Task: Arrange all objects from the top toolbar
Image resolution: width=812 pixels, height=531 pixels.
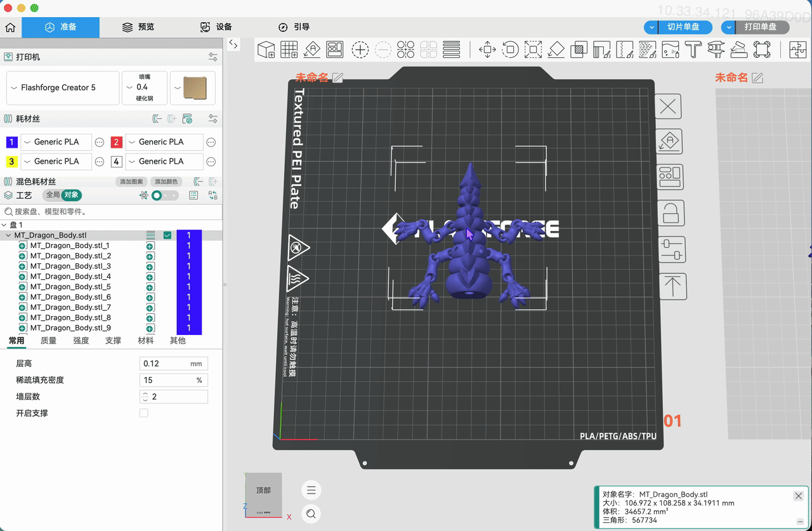Action: pyautogui.click(x=335, y=49)
